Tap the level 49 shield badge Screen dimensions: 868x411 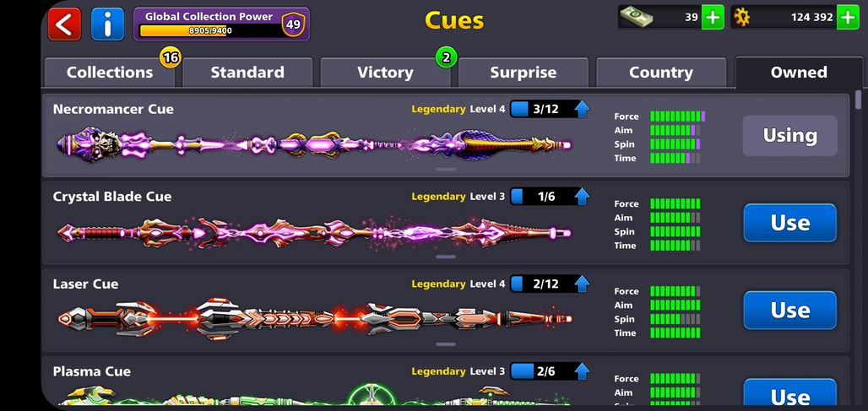[293, 24]
